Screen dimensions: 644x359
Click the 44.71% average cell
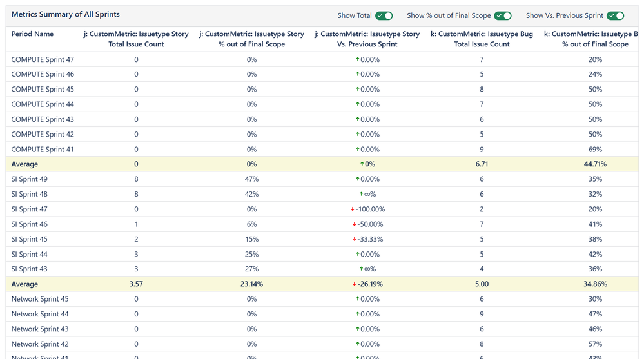point(595,164)
